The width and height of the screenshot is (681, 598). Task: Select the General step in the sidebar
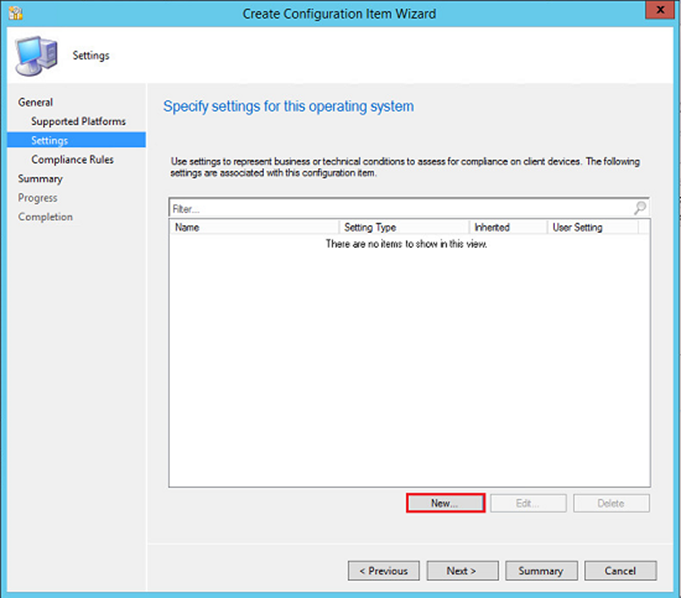(36, 102)
